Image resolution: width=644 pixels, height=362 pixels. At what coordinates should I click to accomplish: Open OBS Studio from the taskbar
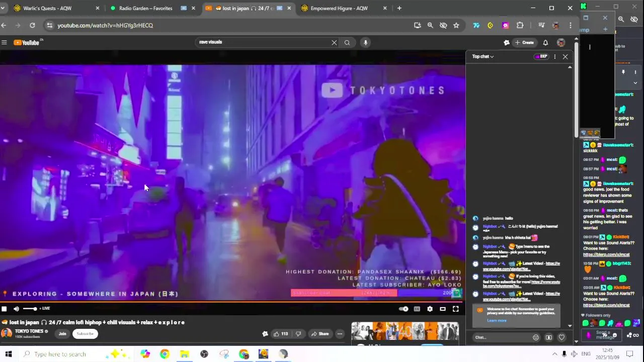pos(204,354)
